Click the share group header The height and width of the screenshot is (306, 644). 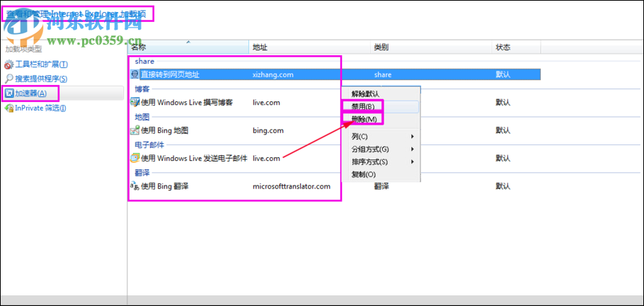click(144, 62)
